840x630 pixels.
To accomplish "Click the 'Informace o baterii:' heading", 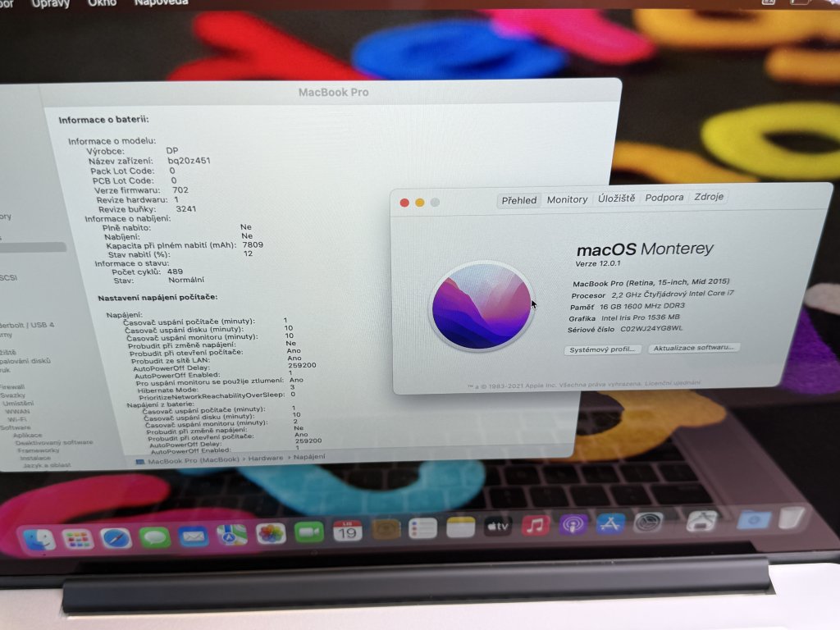I will click(103, 120).
